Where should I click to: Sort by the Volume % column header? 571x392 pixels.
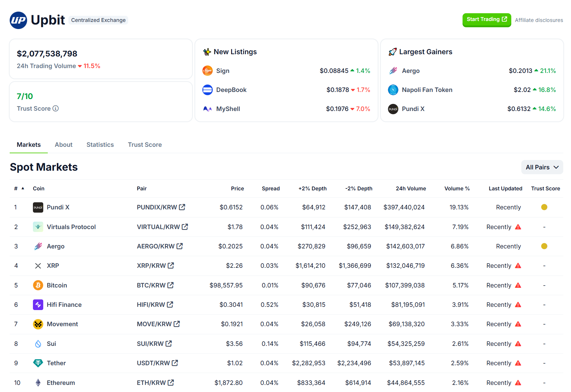457,188
